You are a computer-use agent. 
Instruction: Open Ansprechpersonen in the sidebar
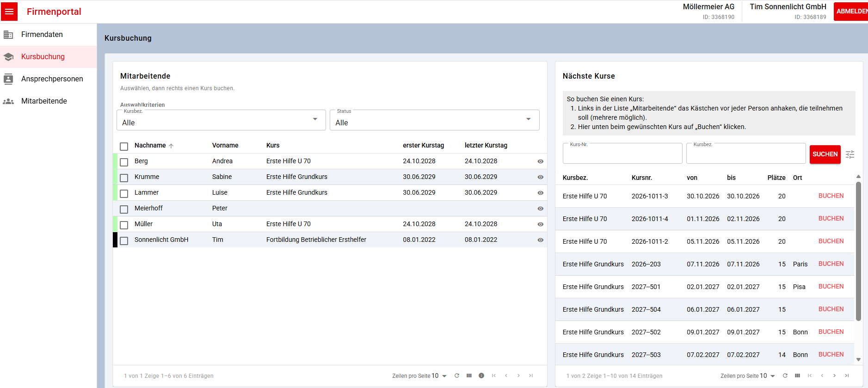pos(48,79)
